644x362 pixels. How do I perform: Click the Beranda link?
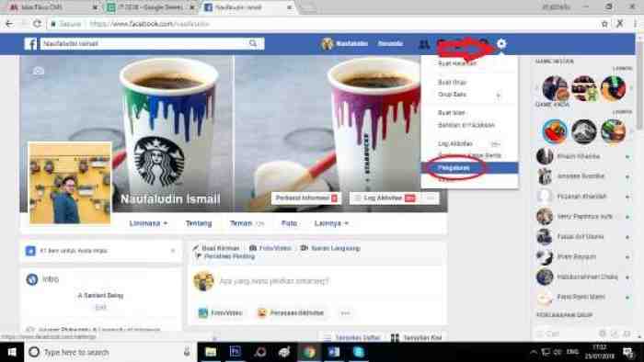point(390,43)
